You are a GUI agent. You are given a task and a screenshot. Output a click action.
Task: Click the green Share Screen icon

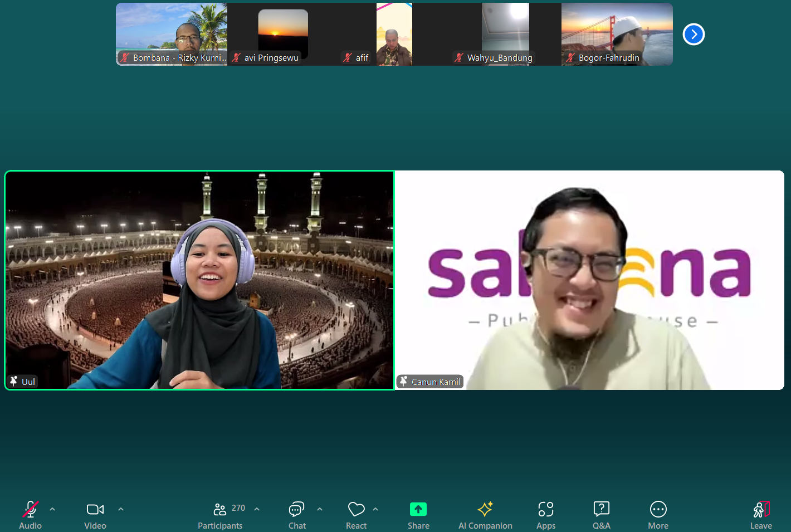[x=418, y=509]
